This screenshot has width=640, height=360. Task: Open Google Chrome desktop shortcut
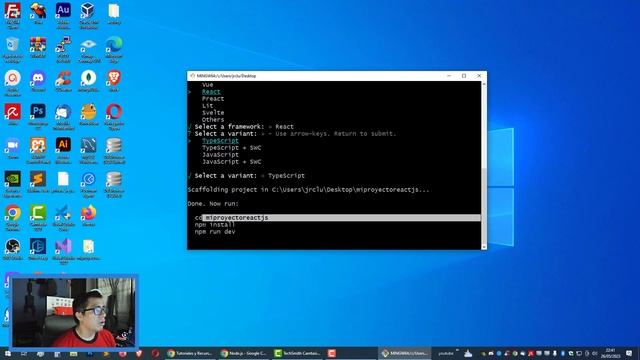click(12, 213)
